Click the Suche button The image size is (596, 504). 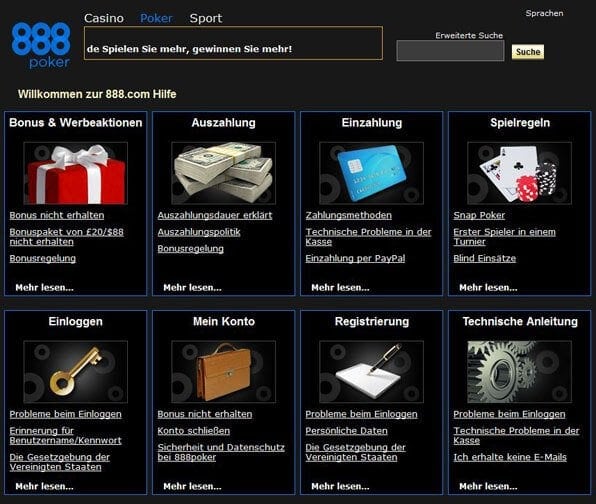pyautogui.click(x=528, y=52)
